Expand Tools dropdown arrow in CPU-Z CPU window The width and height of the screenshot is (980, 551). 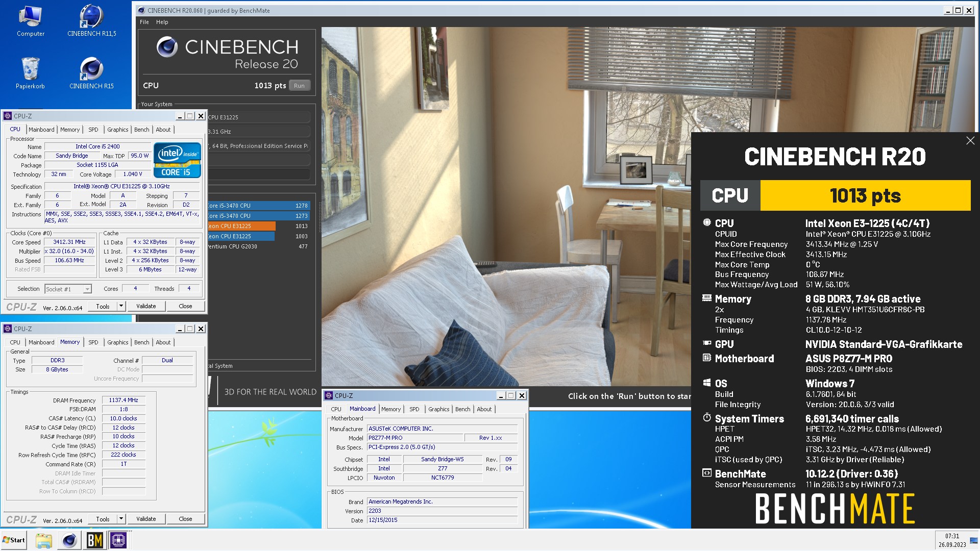121,306
